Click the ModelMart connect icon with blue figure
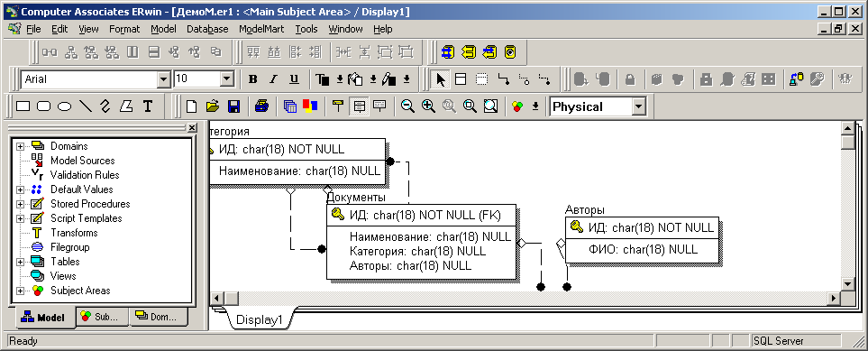This screenshot has height=351, width=868. click(797, 79)
